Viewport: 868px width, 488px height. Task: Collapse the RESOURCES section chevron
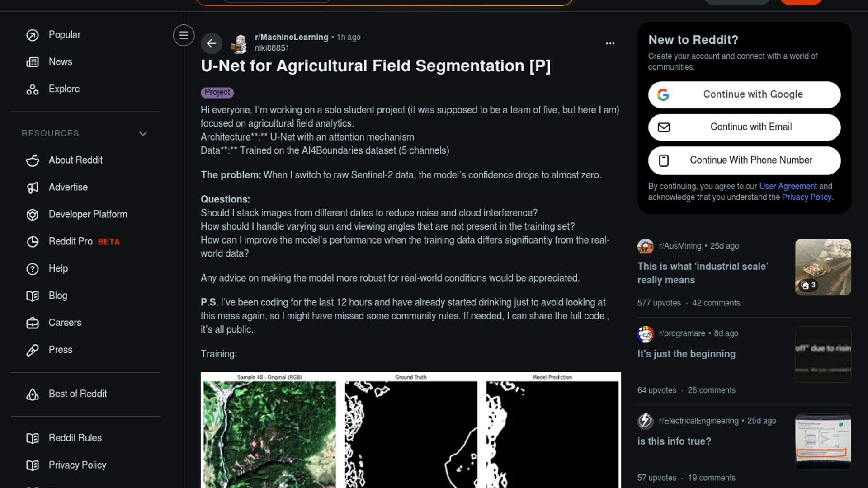pyautogui.click(x=143, y=134)
